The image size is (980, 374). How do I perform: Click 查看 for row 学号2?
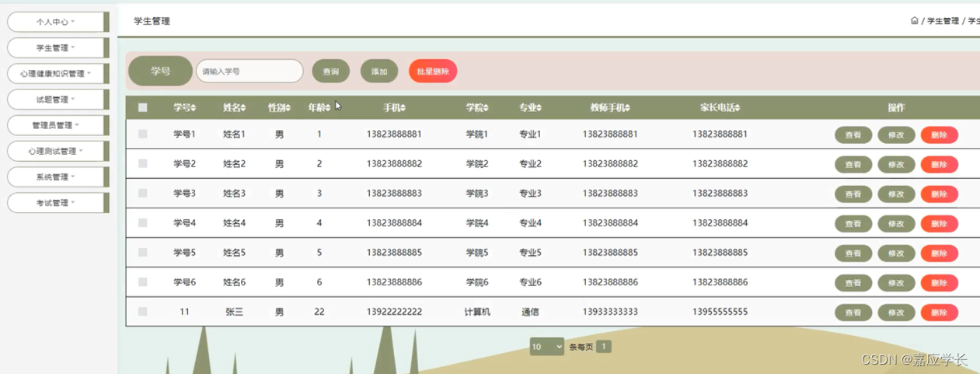tap(853, 165)
